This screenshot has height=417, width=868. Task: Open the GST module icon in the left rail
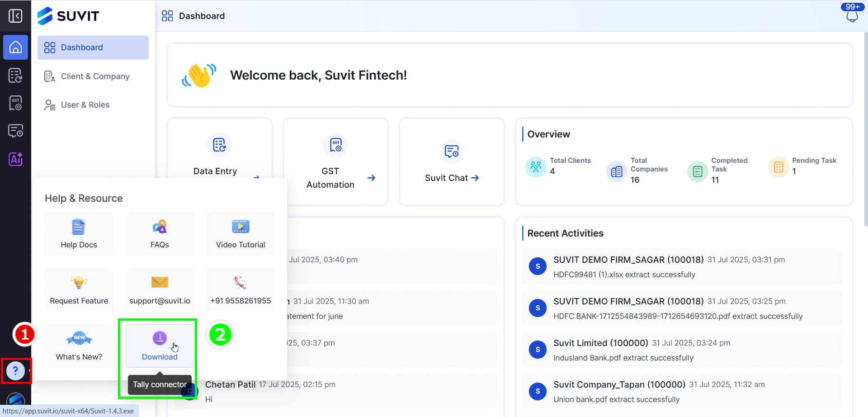click(15, 103)
